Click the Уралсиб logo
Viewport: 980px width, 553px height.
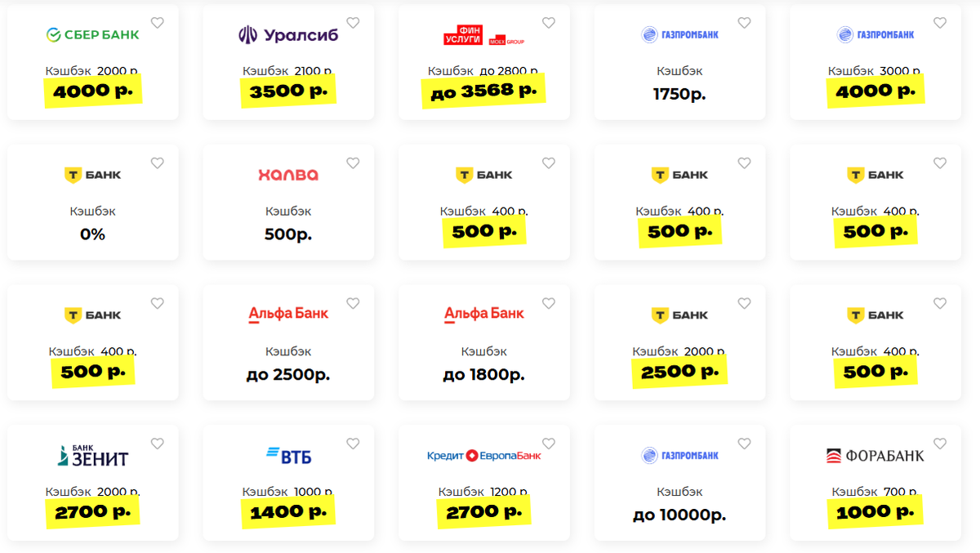click(x=287, y=34)
